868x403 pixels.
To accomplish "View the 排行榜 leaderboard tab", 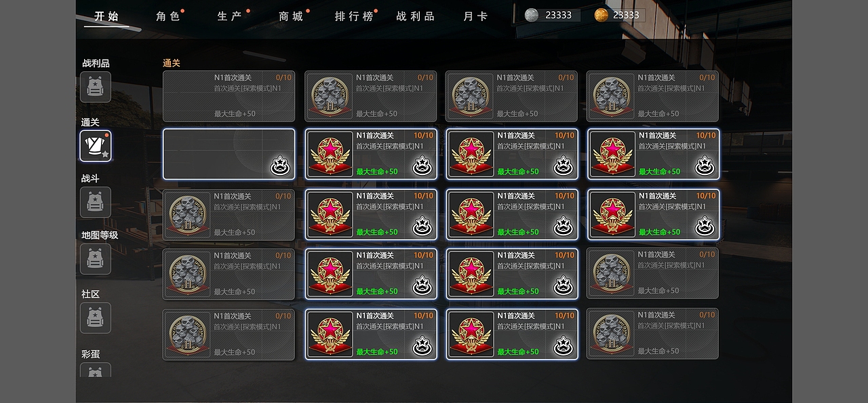I will [x=354, y=16].
